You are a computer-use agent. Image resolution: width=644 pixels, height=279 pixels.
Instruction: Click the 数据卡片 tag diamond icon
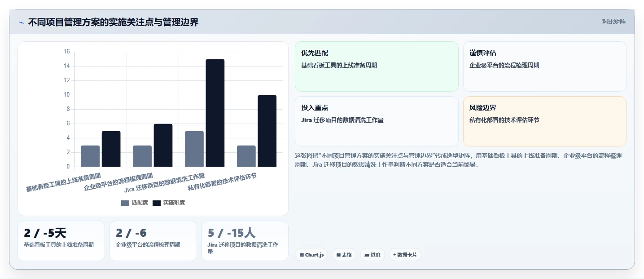pyautogui.click(x=394, y=255)
